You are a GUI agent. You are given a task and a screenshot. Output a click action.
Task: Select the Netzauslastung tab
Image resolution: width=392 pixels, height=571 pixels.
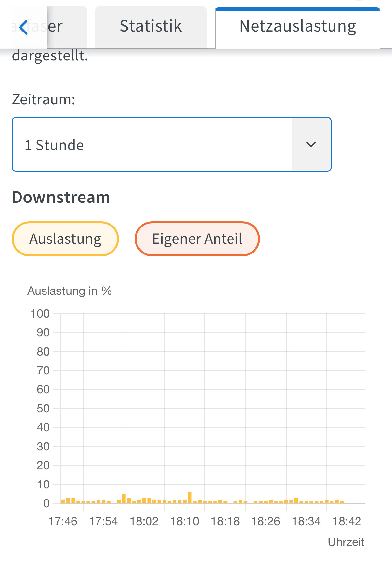pos(297,26)
